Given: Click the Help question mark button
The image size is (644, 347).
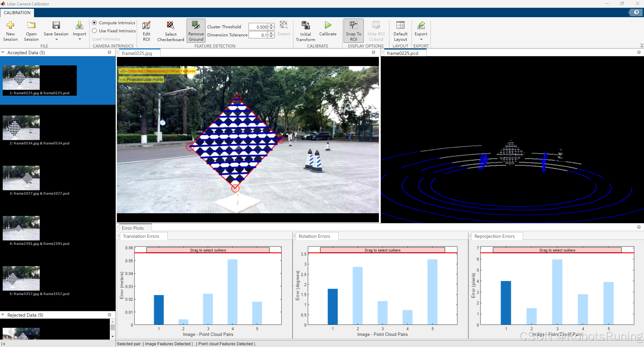Looking at the screenshot, I should 637,12.
